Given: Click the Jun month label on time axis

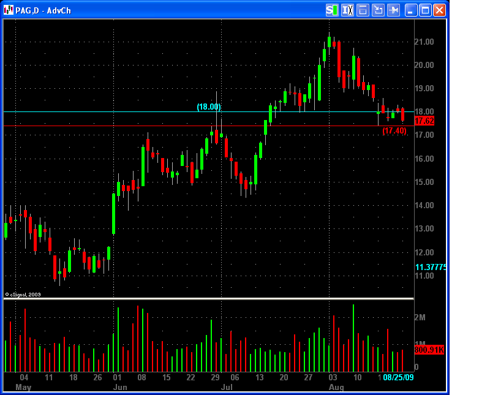Looking at the screenshot, I should 120,387.
